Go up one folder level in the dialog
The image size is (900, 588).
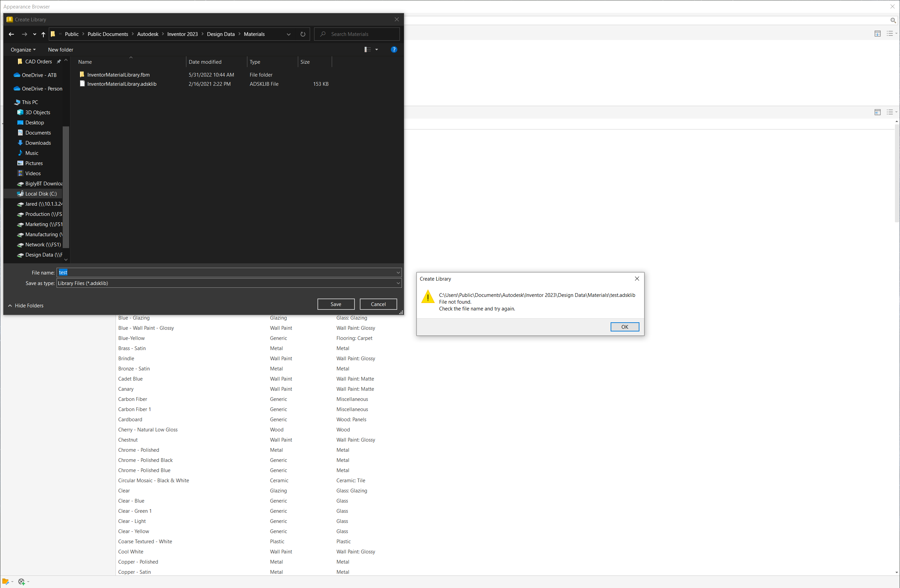(x=43, y=34)
